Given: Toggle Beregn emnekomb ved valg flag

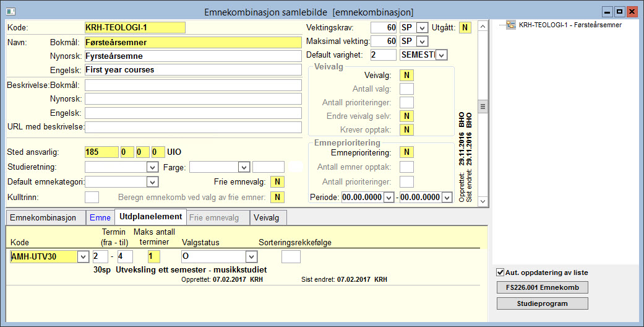Looking at the screenshot, I should tap(278, 198).
